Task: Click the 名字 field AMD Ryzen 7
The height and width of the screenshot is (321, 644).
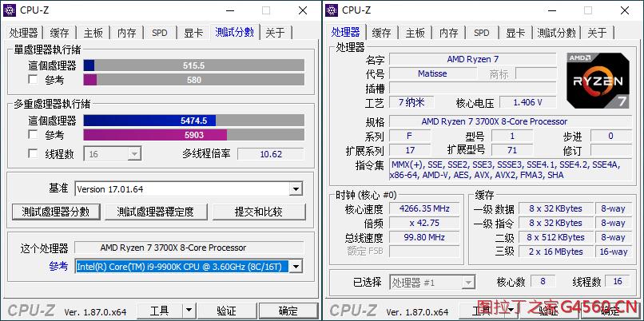Action: (473, 59)
